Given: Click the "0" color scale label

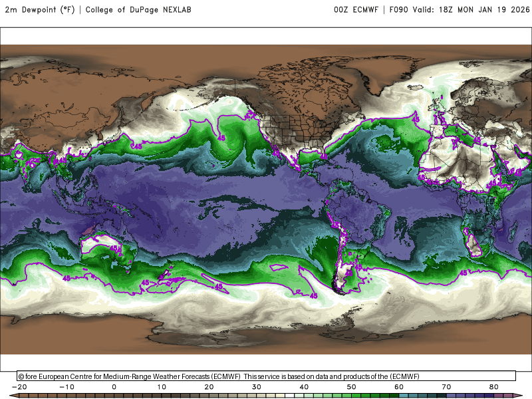Looking at the screenshot, I should click(x=114, y=387).
